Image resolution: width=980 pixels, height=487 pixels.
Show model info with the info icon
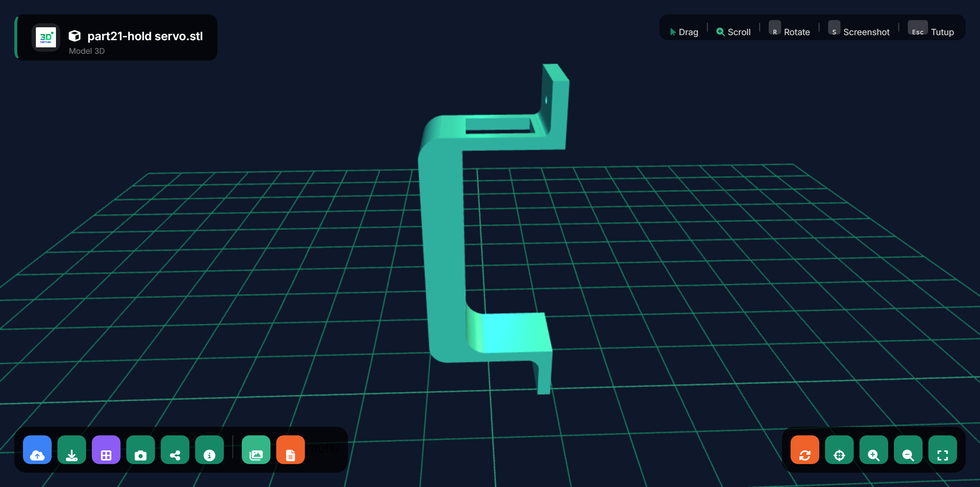[x=209, y=450]
